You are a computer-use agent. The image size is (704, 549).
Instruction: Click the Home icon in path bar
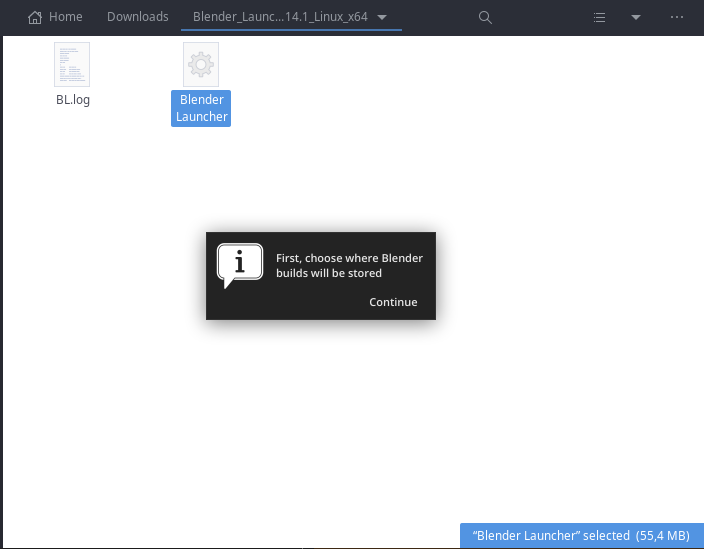coord(35,17)
